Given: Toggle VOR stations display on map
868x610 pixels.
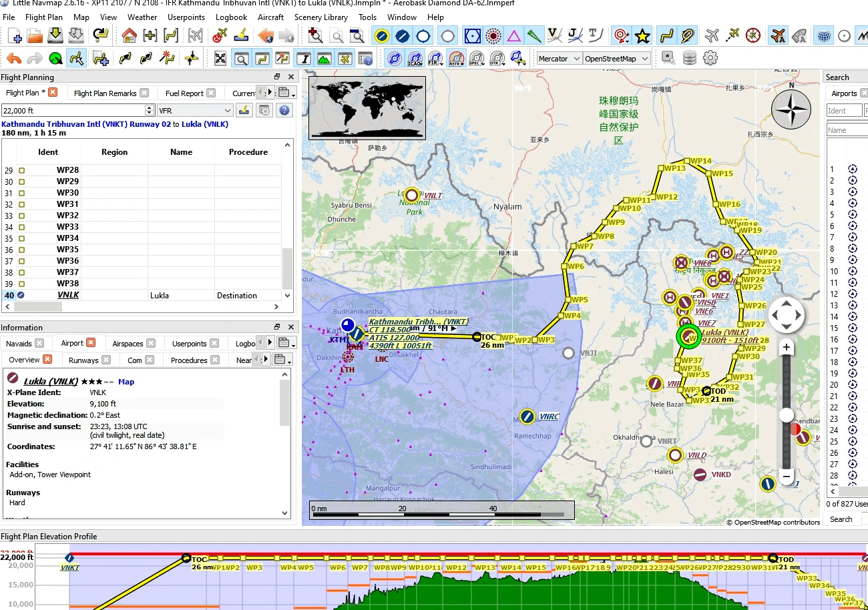Looking at the screenshot, I should point(473,35).
